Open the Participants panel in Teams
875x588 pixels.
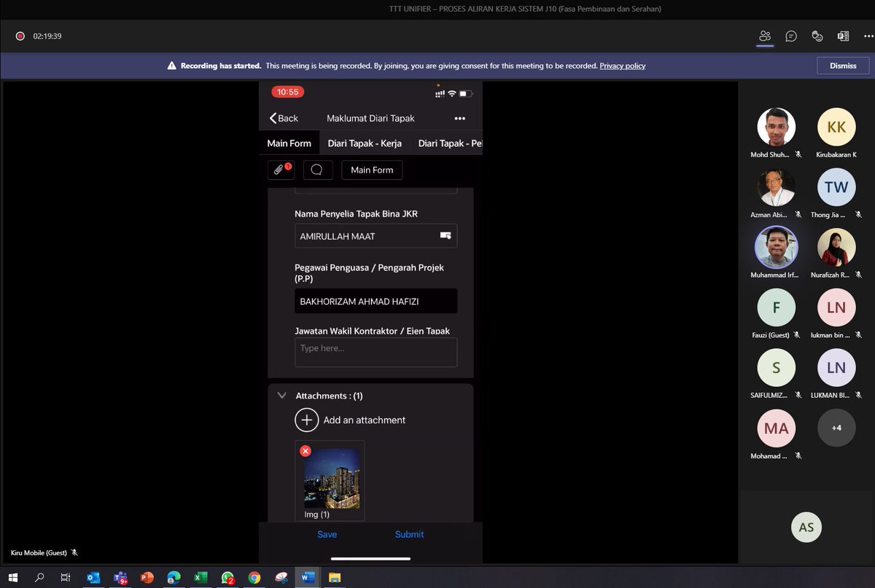tap(765, 35)
